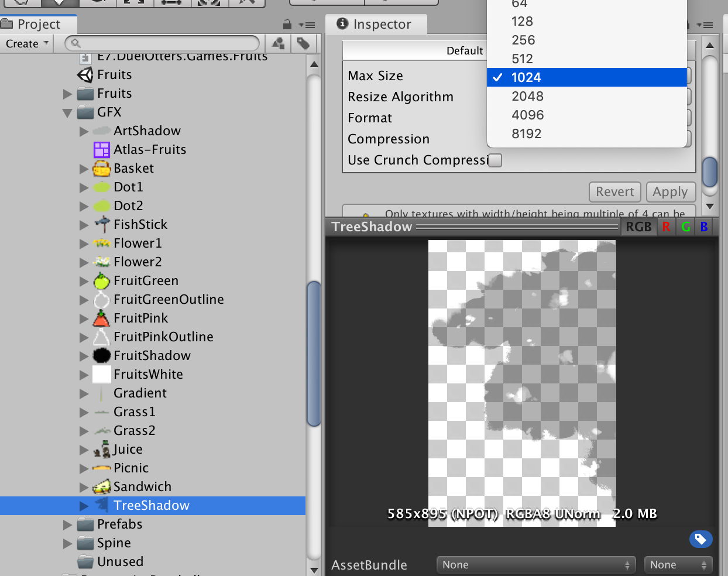Viewport: 728px width, 576px height.
Task: Click the Prefabs folder icon
Action: (x=85, y=524)
